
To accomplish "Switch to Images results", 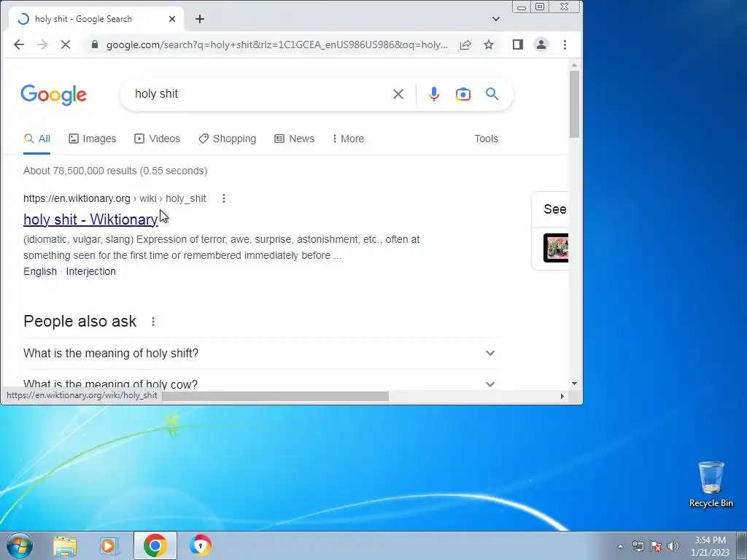I will (93, 139).
